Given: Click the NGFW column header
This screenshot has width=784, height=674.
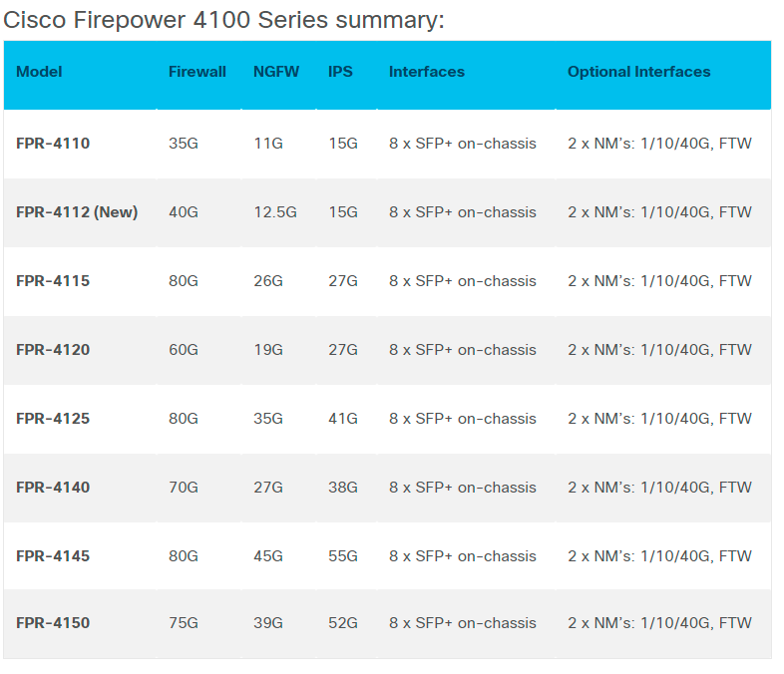Looking at the screenshot, I should click(x=275, y=72).
